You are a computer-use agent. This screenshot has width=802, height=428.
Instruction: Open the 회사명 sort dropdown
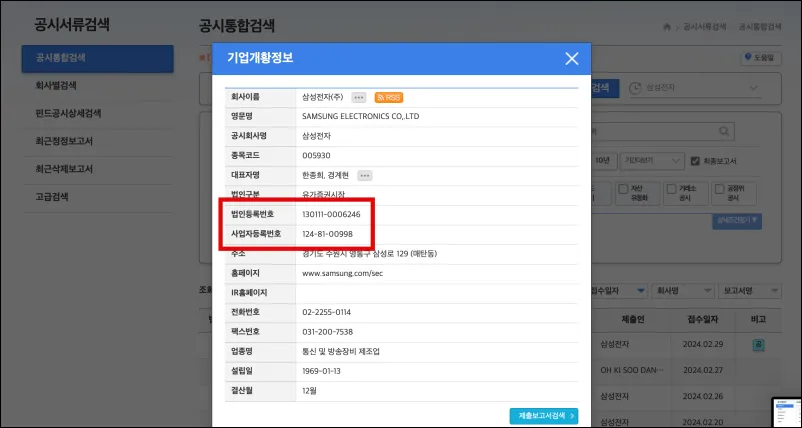pos(682,291)
